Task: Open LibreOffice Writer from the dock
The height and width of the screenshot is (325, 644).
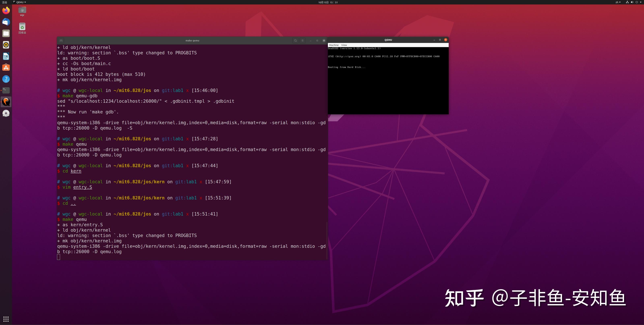Action: [6, 56]
